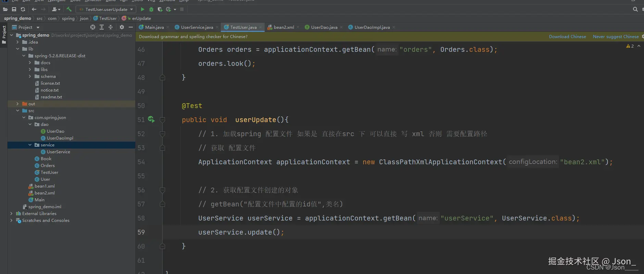Hide the Project panel with minus icon

point(130,27)
